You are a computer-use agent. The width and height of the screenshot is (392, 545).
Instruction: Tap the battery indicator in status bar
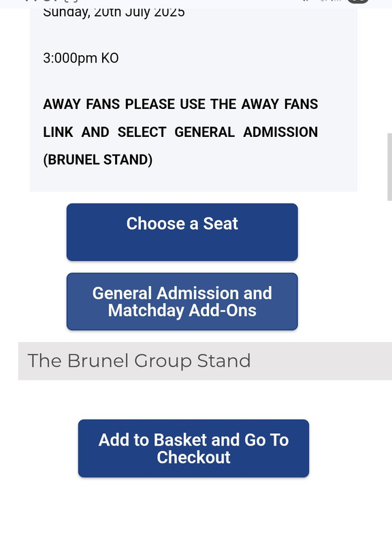click(357, 1)
